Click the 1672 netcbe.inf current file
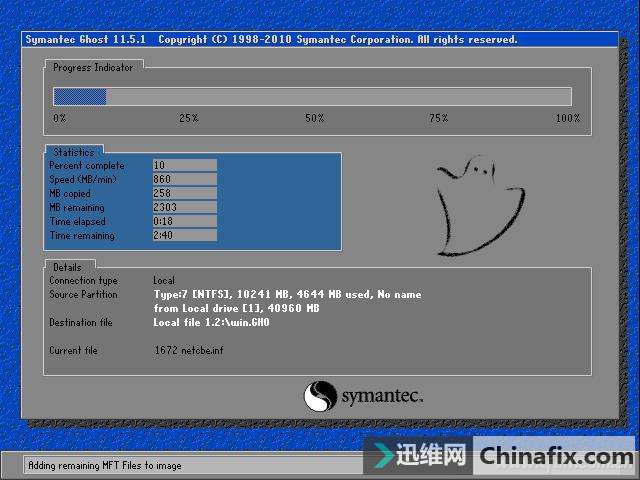Viewport: 640px width, 480px height. tap(189, 350)
